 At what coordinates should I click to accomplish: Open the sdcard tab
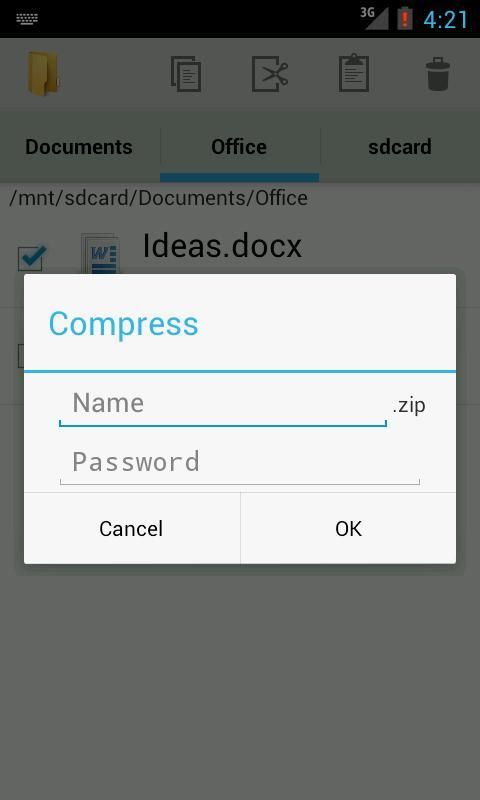pos(400,147)
